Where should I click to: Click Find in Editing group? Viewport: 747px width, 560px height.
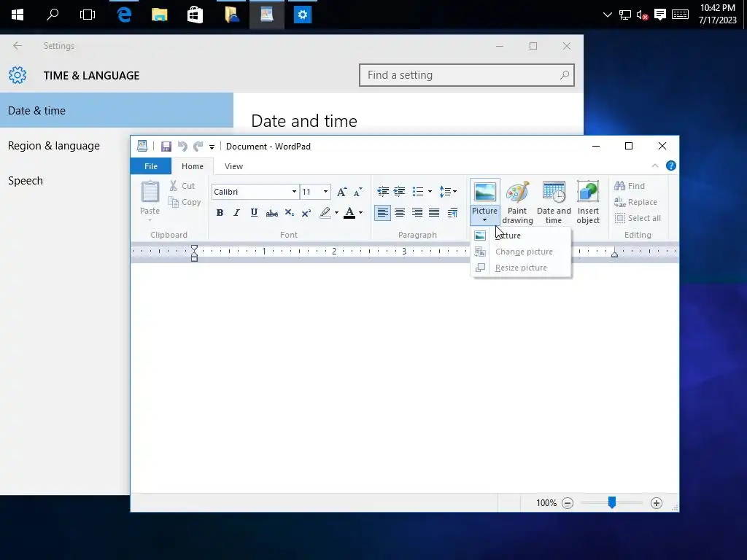630,186
